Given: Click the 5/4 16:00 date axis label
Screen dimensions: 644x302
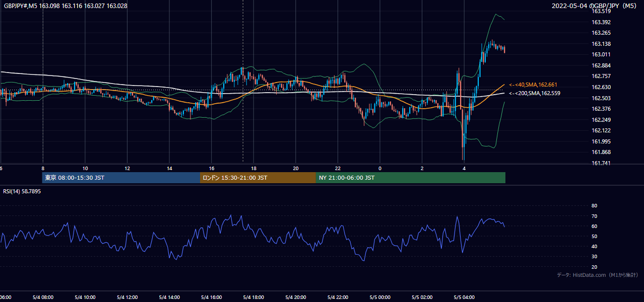Looking at the screenshot, I should [212, 297].
